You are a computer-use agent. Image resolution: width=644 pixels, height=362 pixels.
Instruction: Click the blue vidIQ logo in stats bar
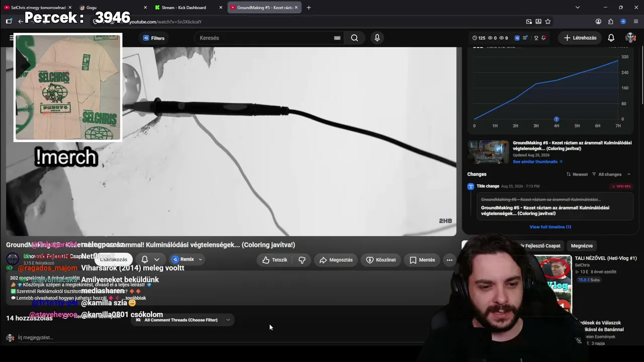(x=517, y=38)
